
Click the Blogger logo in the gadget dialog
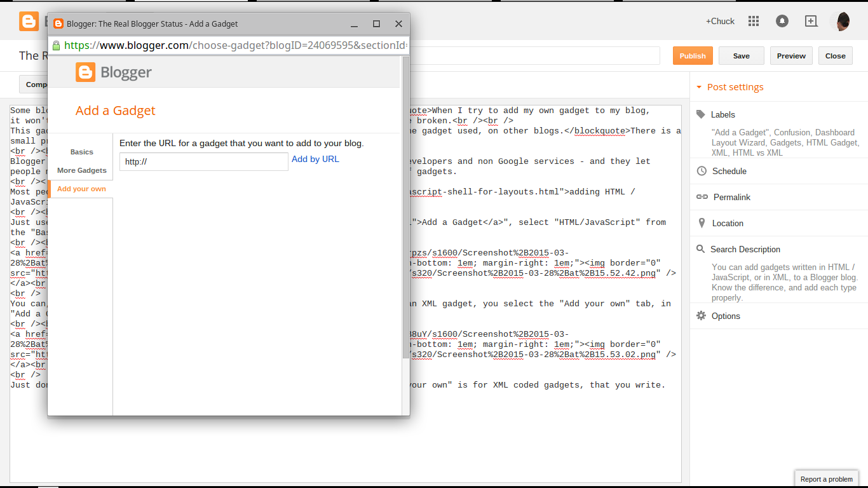pyautogui.click(x=85, y=72)
